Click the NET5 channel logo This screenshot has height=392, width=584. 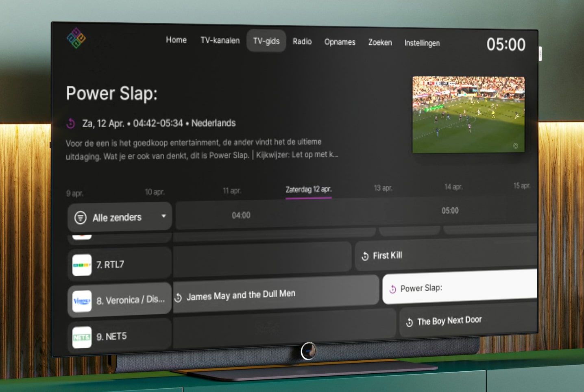82,337
